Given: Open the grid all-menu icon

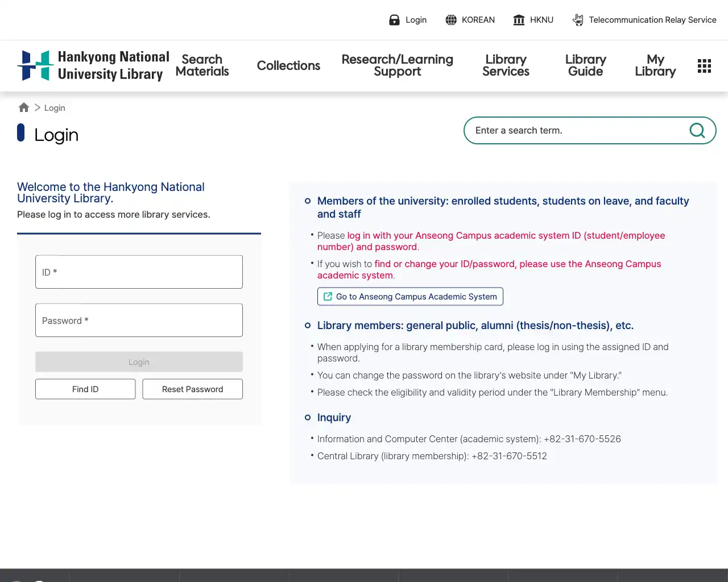Looking at the screenshot, I should coord(704,66).
